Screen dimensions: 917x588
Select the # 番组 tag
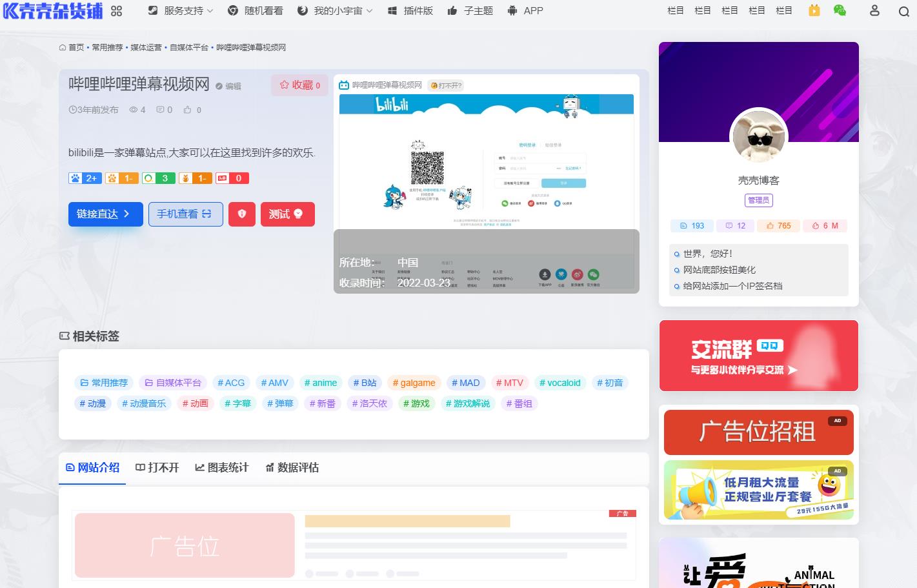519,403
